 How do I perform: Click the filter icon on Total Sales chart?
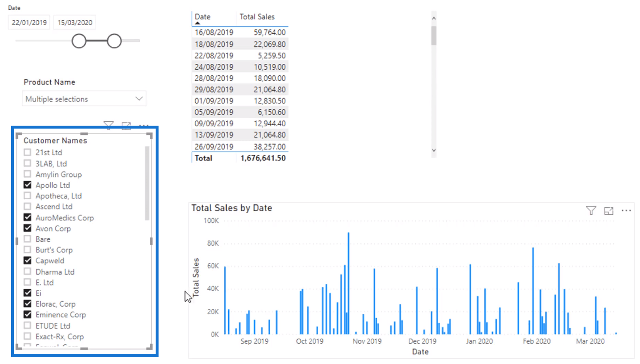pyautogui.click(x=591, y=210)
